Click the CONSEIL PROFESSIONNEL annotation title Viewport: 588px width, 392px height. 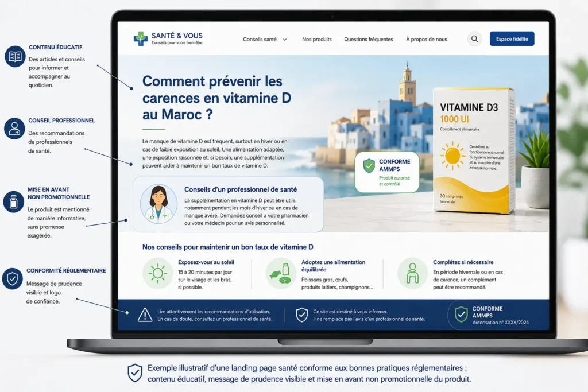point(61,121)
